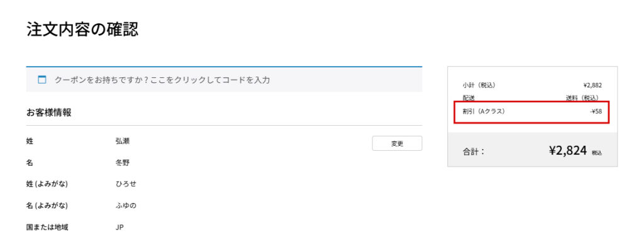Screen dimensions: 644x242
Task: Open the coupon code entry link
Action: tap(162, 80)
